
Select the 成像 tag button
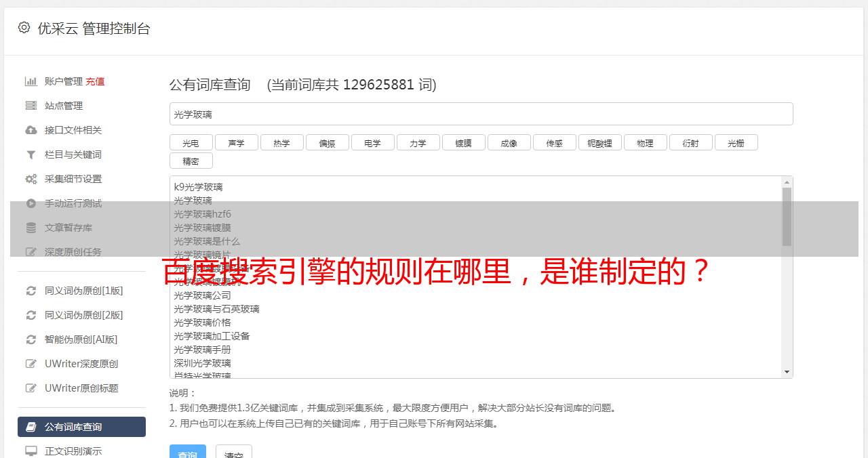[509, 142]
